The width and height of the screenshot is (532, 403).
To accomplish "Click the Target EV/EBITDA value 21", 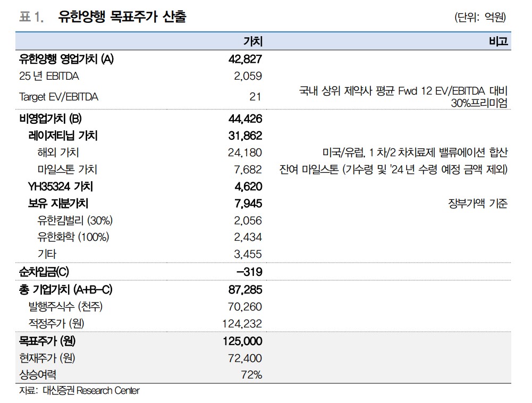I will 255,97.
